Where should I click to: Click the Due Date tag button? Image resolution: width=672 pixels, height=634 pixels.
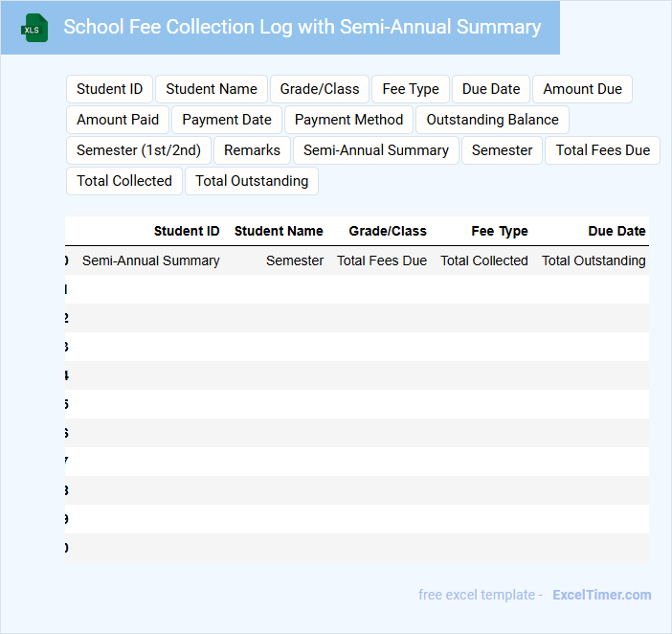click(x=491, y=89)
